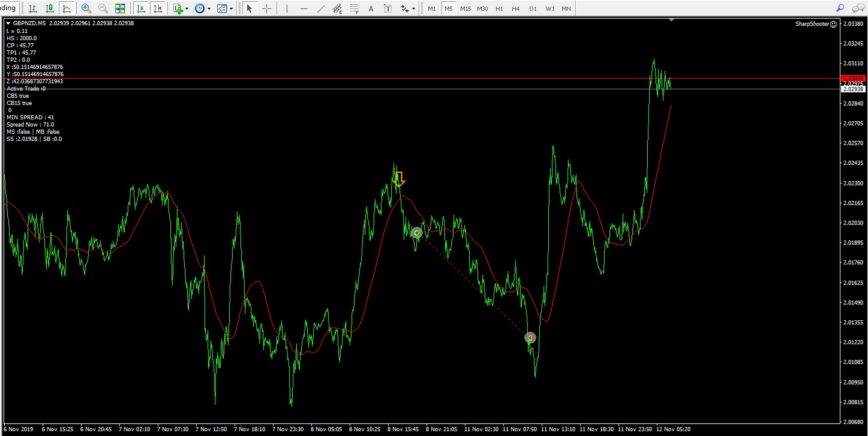Viewport: 868px width, 436px height.
Task: Switch to W1 weekly timeframe
Action: (550, 8)
